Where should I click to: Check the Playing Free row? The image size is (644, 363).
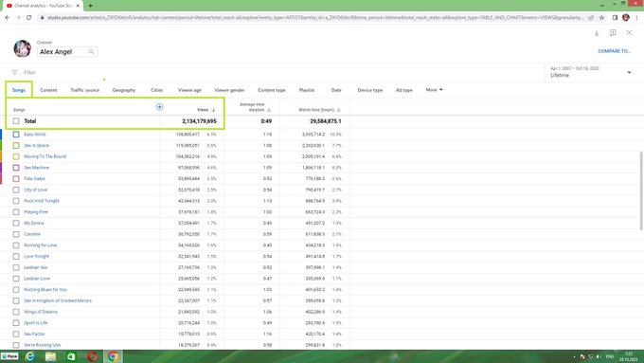(16, 212)
